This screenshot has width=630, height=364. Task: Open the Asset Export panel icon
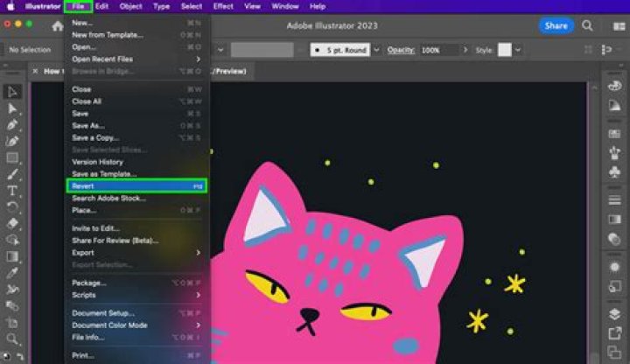(614, 333)
